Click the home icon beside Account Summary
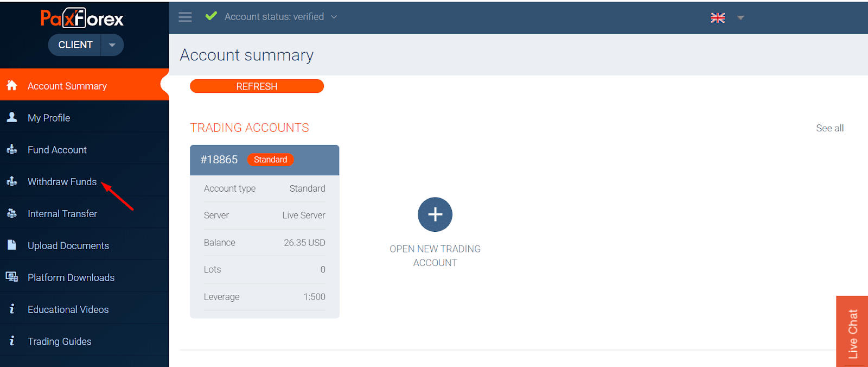868x367 pixels. pyautogui.click(x=12, y=85)
